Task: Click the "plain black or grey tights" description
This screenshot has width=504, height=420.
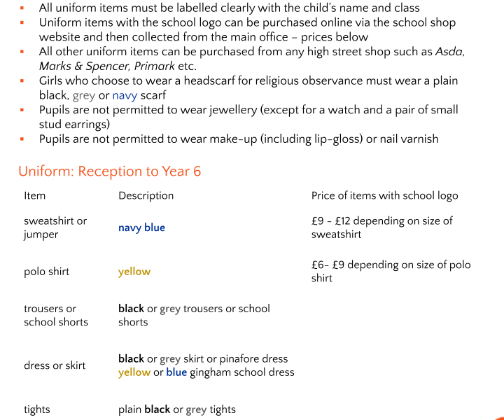Action: click(x=177, y=409)
